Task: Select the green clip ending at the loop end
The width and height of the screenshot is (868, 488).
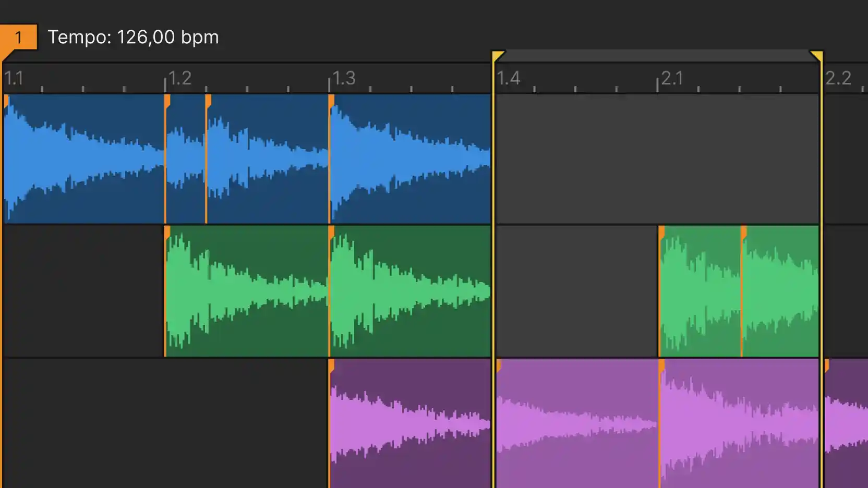Action: [780, 291]
